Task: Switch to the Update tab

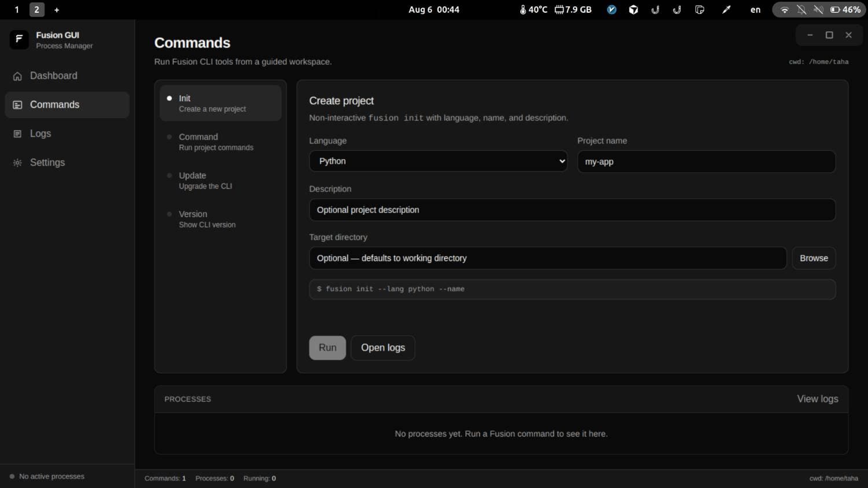Action: click(220, 181)
